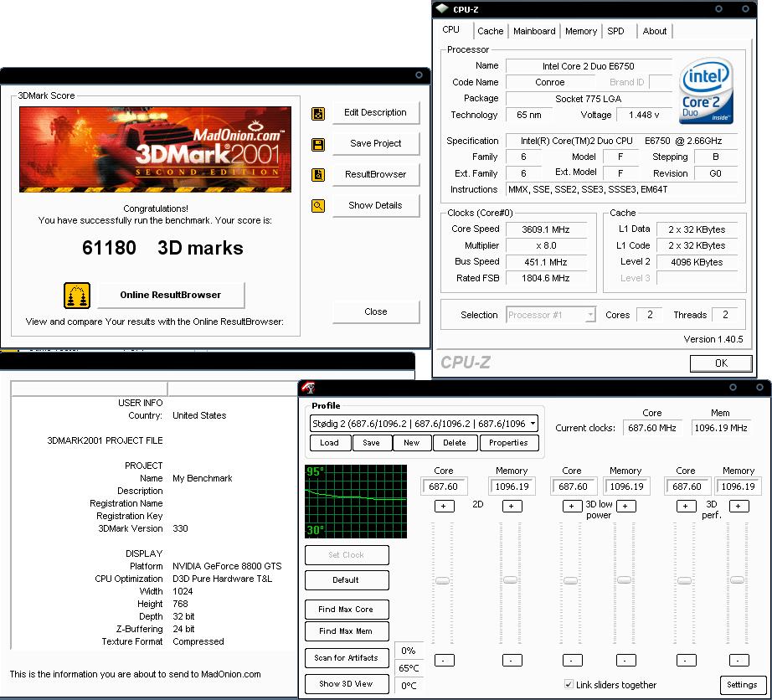
Task: Click the Save Project floppy icon
Action: click(x=318, y=145)
